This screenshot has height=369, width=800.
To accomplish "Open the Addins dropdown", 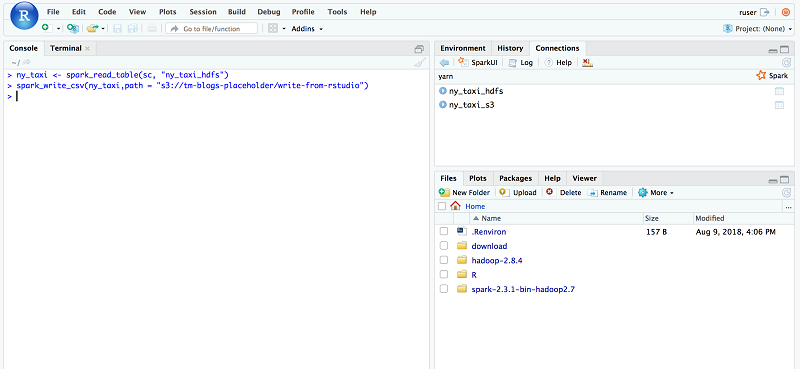I will pyautogui.click(x=307, y=29).
